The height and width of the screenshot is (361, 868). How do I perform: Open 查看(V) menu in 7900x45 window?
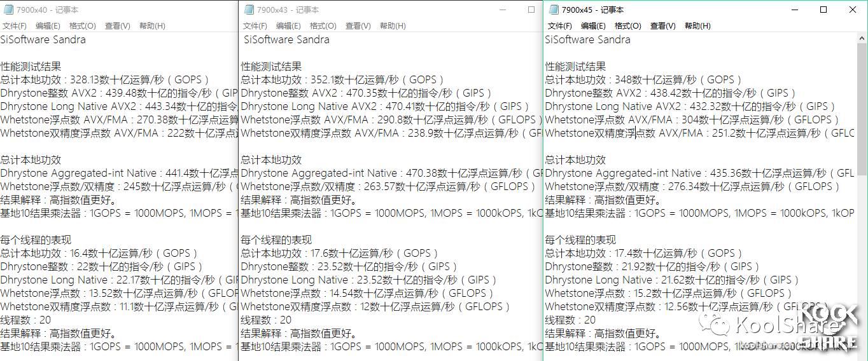pos(662,26)
